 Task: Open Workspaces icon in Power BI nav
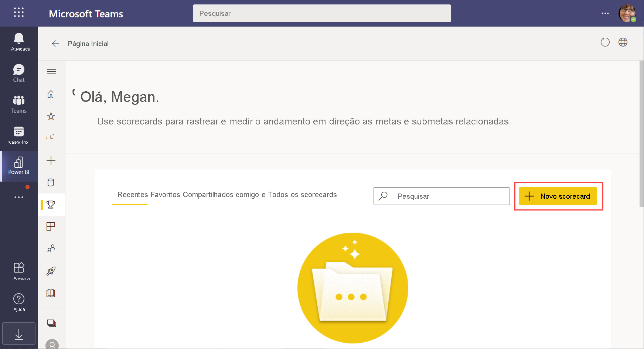pyautogui.click(x=51, y=323)
